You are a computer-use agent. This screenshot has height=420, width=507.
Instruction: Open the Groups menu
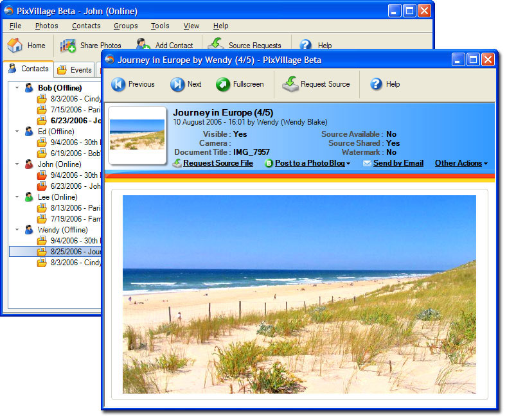pos(125,26)
